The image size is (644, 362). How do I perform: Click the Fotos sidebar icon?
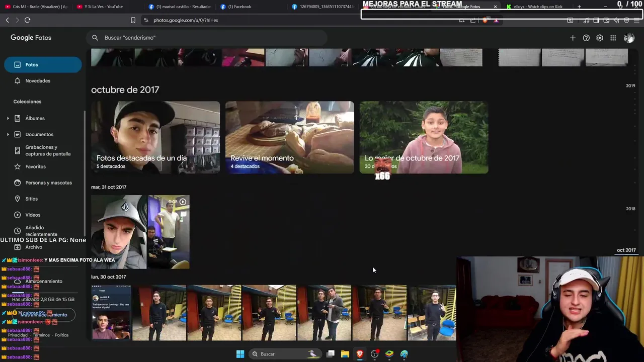[x=17, y=65]
